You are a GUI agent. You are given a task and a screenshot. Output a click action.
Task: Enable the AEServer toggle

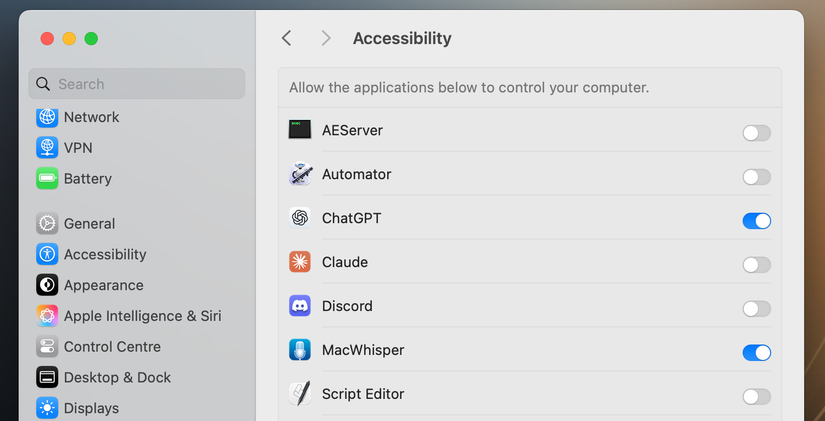pyautogui.click(x=757, y=133)
